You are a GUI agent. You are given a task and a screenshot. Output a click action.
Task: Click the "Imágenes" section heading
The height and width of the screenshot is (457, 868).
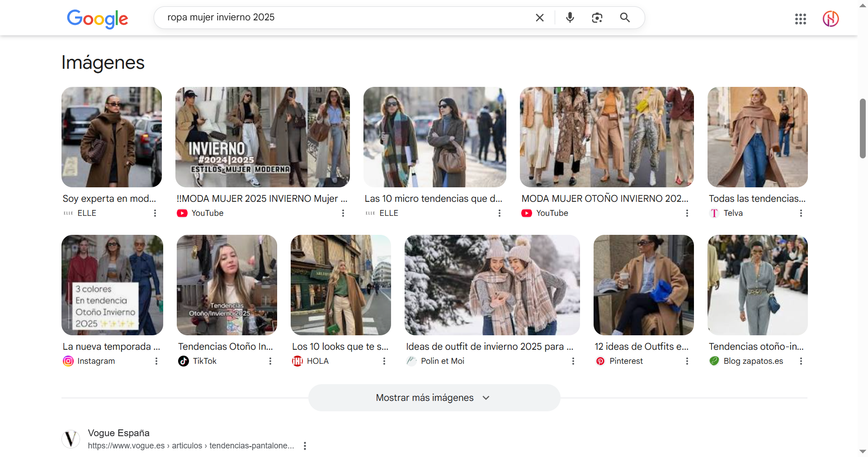pyautogui.click(x=103, y=62)
